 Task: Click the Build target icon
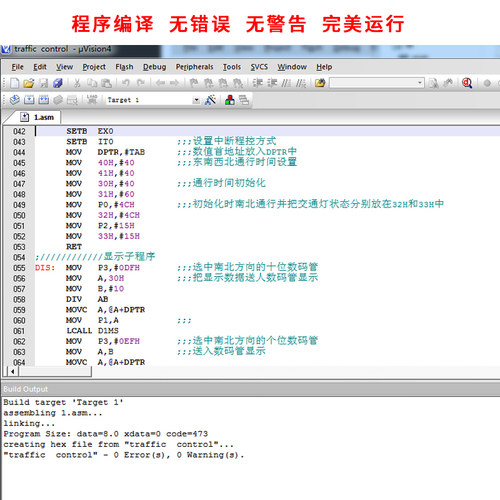point(29,100)
